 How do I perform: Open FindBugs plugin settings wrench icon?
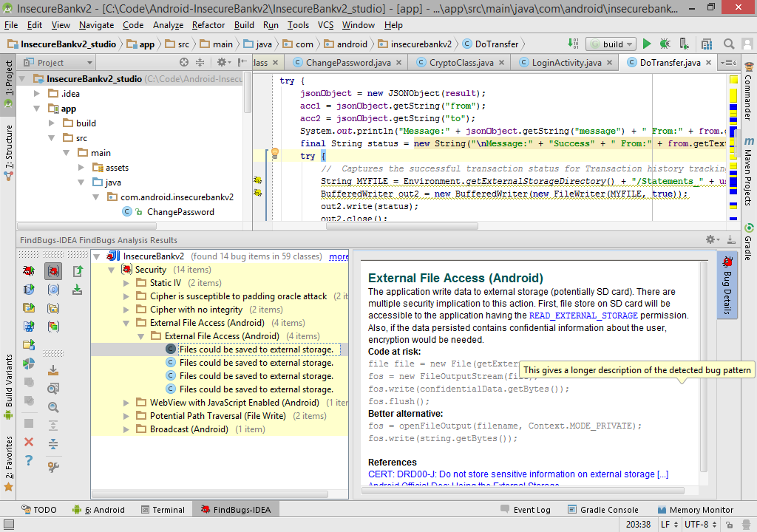(53, 466)
